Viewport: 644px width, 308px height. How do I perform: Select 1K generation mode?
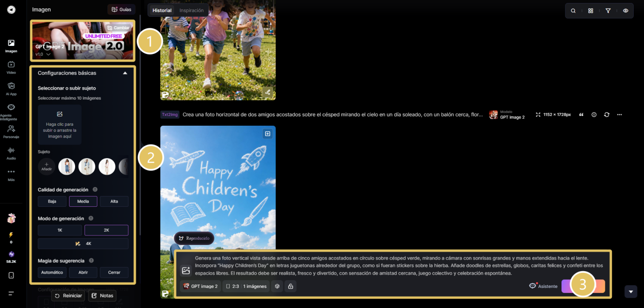(x=60, y=230)
